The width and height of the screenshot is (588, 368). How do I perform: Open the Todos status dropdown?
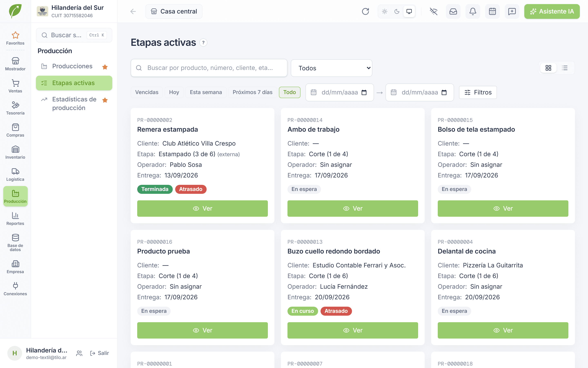click(331, 68)
